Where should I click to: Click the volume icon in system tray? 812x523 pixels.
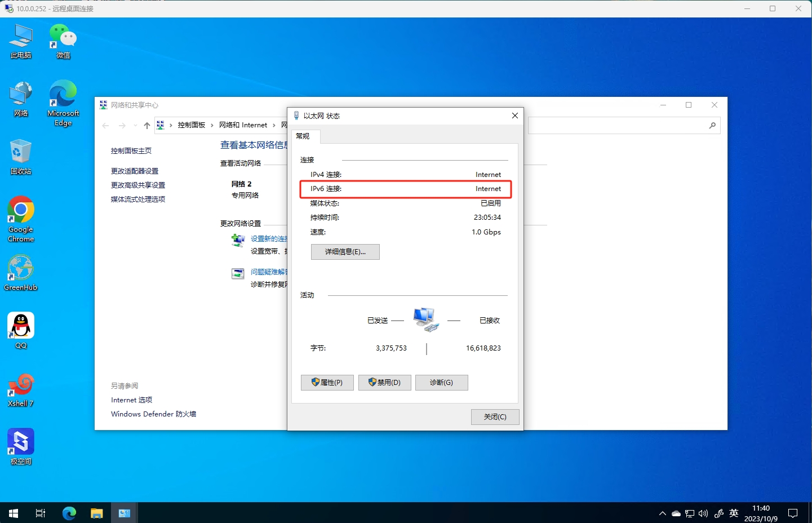[703, 513]
